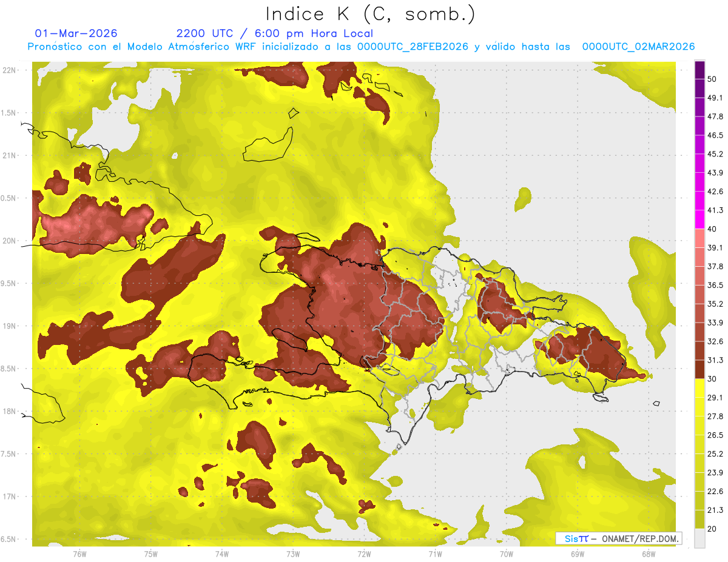Select the date text "01-Mar-2026"

(76, 33)
